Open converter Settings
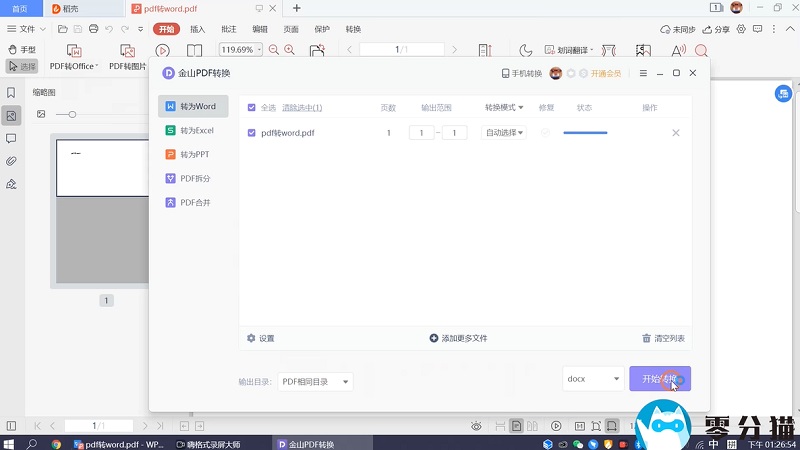Screen dimensions: 800x450 tap(261, 338)
